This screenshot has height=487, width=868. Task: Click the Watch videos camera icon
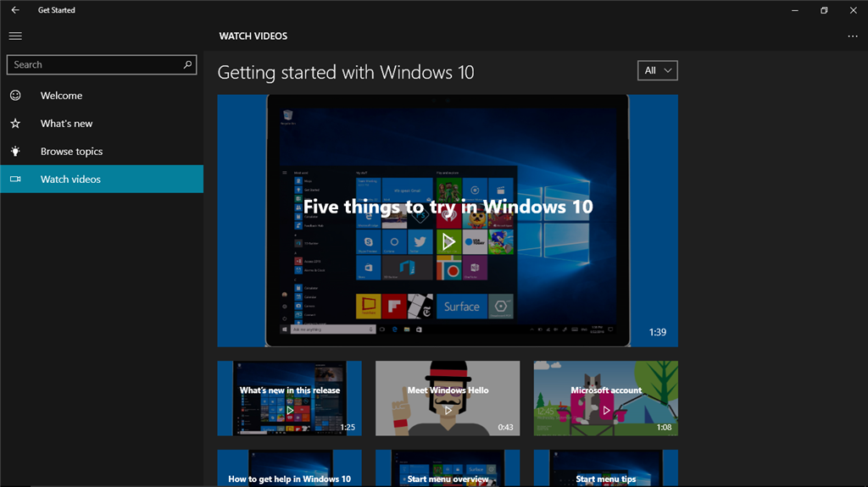click(15, 179)
